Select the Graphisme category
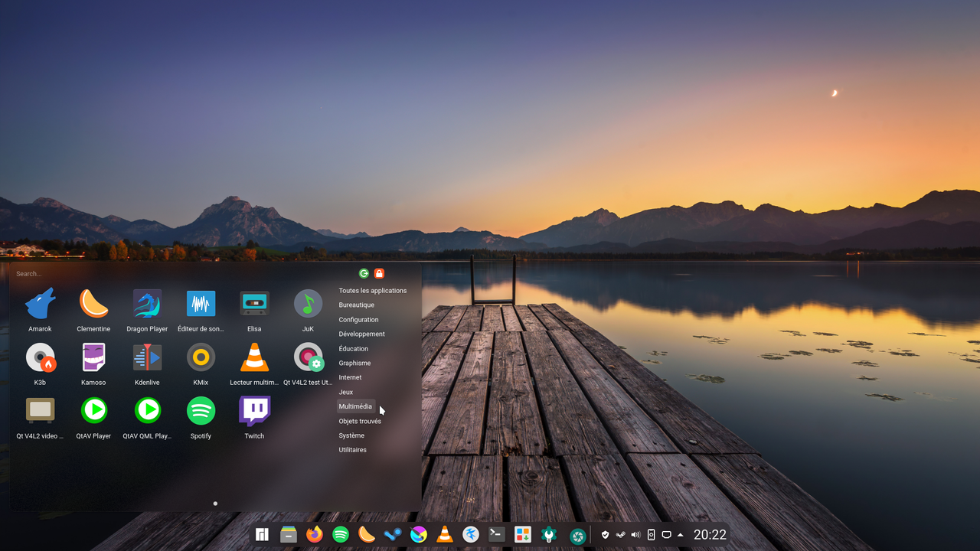The height and width of the screenshot is (551, 980). [x=354, y=364]
